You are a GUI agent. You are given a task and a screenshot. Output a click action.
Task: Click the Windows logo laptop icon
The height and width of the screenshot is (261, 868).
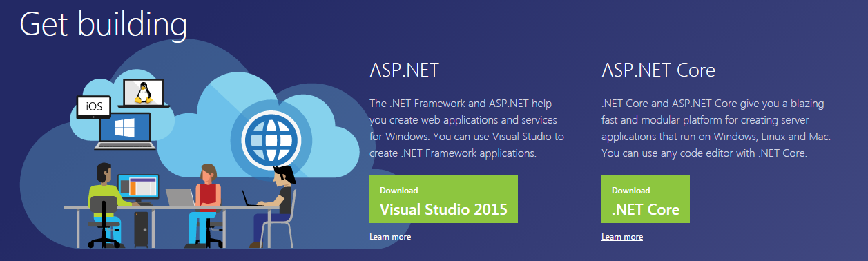[x=125, y=132]
